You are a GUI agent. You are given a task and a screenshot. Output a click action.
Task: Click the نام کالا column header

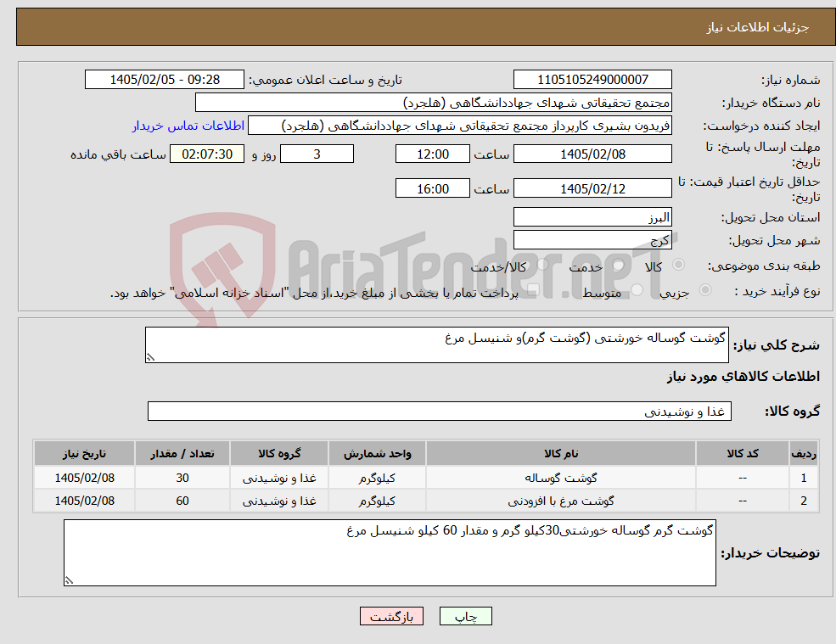point(561,453)
